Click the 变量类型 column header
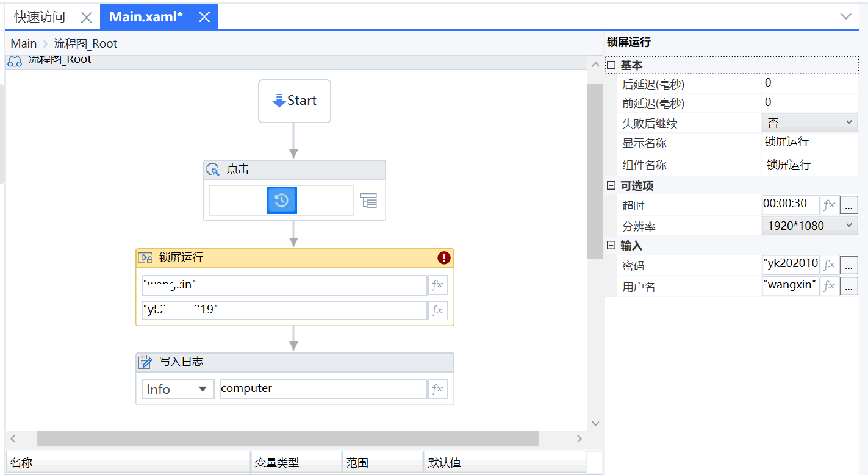The width and height of the screenshot is (868, 475). [x=296, y=463]
